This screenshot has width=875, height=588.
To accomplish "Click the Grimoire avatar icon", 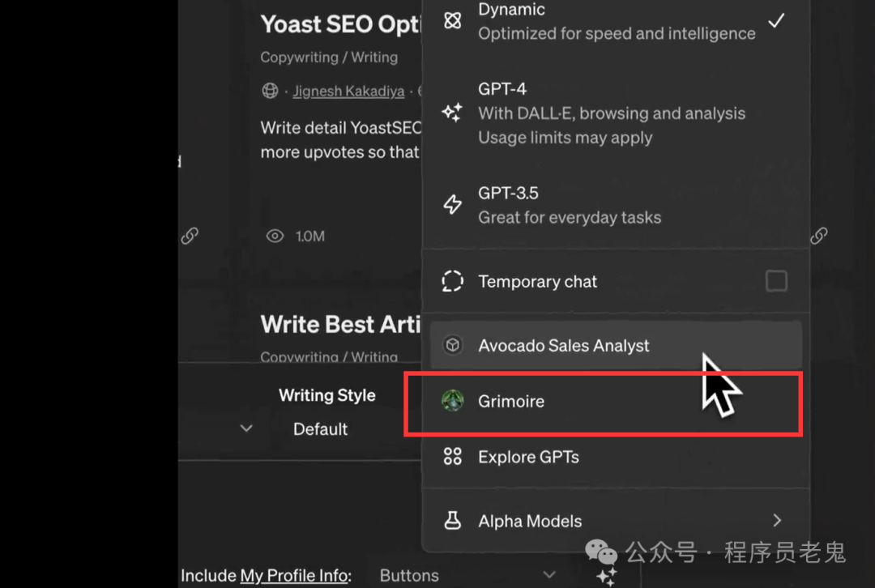I will tap(453, 401).
